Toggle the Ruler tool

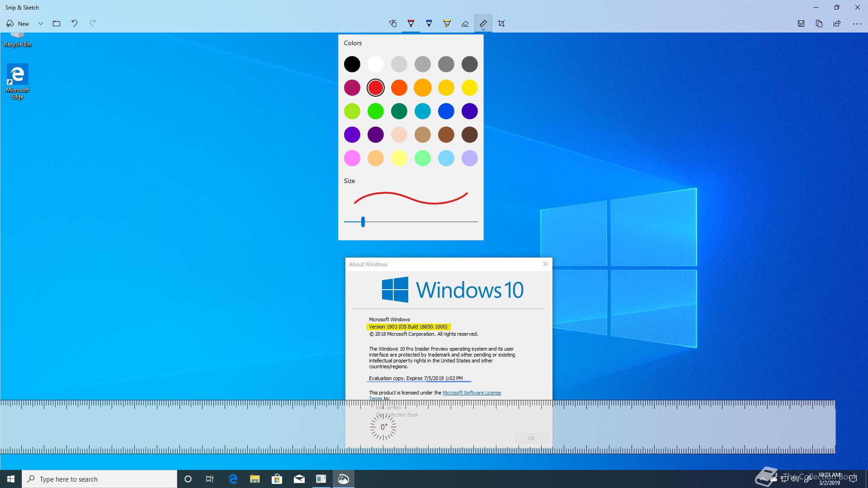pyautogui.click(x=483, y=23)
